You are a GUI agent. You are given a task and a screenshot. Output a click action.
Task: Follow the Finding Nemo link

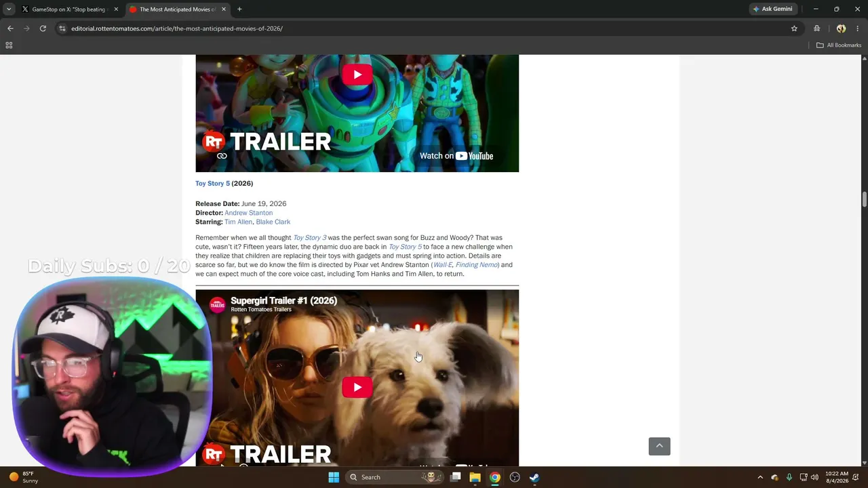[x=477, y=265]
